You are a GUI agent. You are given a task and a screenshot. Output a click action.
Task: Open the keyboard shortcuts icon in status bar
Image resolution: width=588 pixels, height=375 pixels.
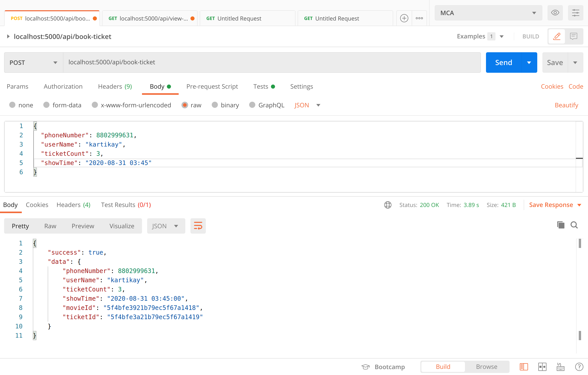(x=560, y=367)
